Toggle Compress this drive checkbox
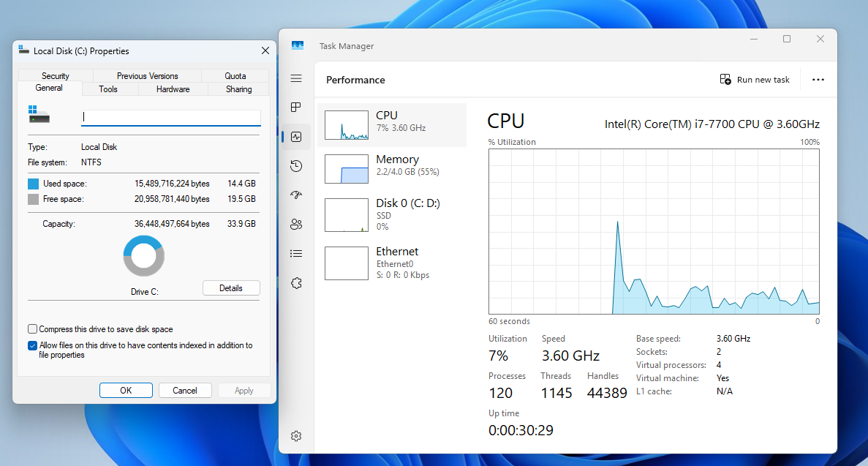This screenshot has width=868, height=466. (x=33, y=329)
